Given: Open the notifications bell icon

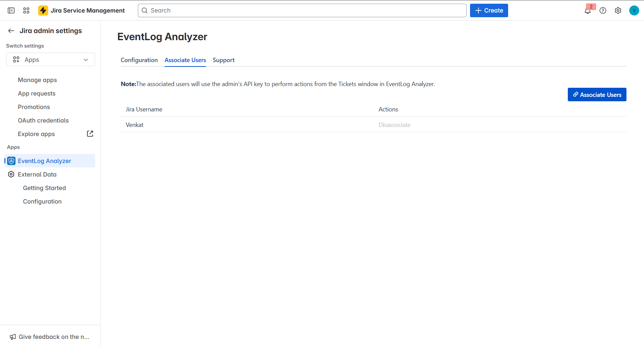Looking at the screenshot, I should click(x=588, y=10).
